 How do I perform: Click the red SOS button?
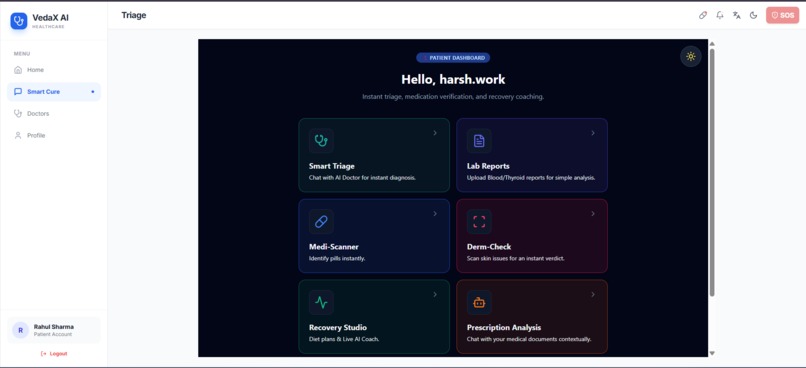(782, 15)
